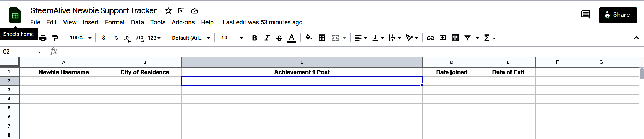This screenshot has width=644, height=139.
Task: Click the Insert chart icon
Action: (x=455, y=38)
